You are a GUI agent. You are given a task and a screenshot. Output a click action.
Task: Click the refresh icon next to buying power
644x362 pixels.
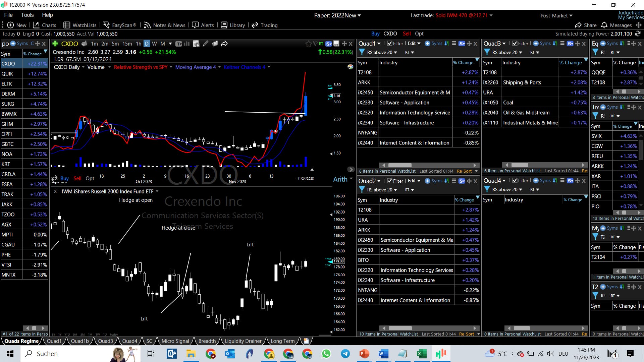[638, 34]
